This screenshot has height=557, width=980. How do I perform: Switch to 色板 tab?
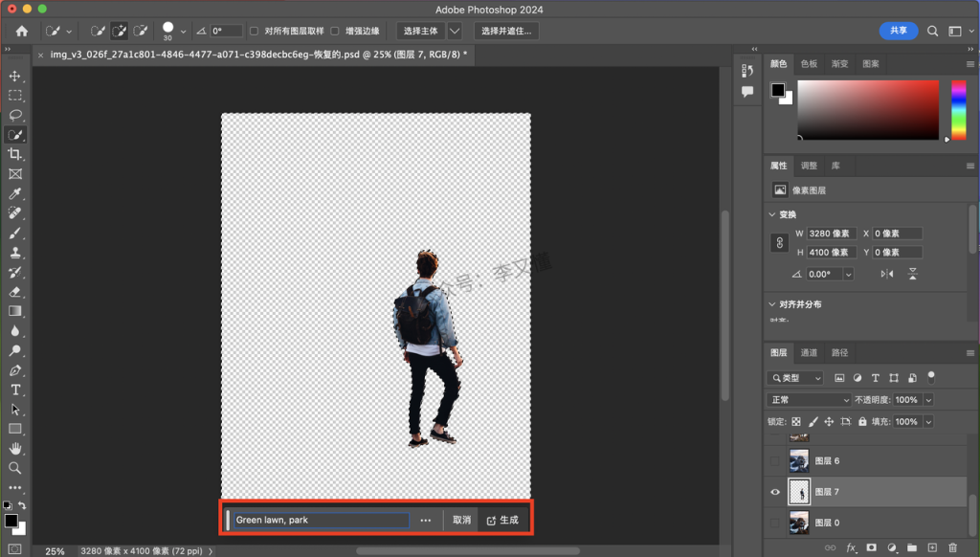[809, 64]
